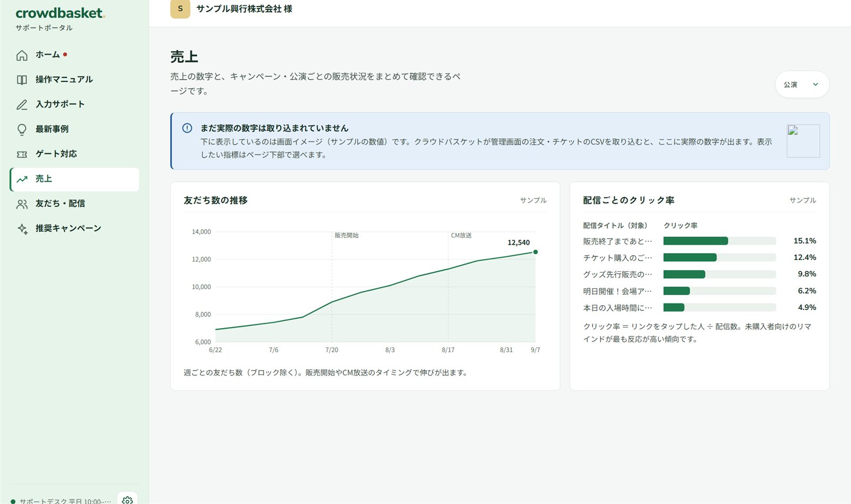
Task: Click the row 本日の入場時間に…
Action: point(699,307)
